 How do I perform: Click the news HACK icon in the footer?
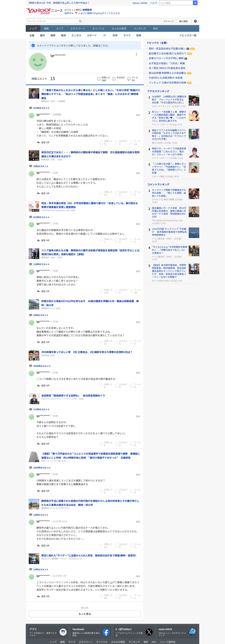coord(192,632)
